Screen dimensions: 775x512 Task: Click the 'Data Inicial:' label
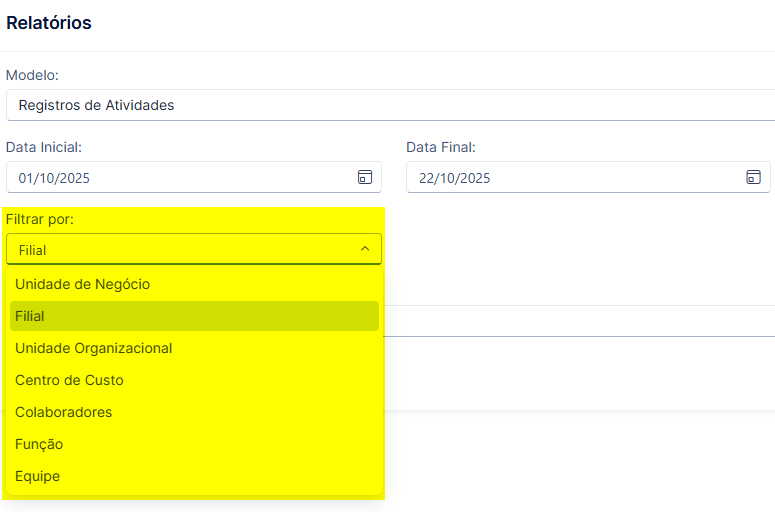[x=44, y=147]
